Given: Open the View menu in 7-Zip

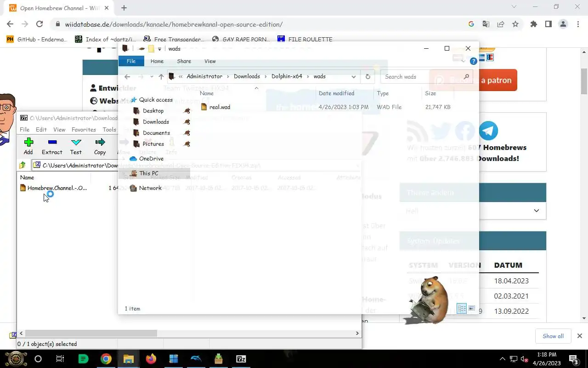Looking at the screenshot, I should 59,130.
